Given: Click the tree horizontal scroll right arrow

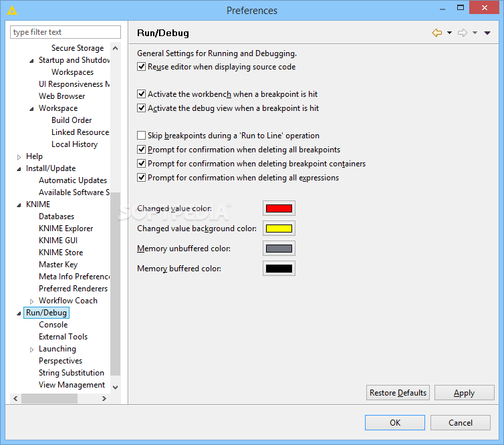Looking at the screenshot, I should [x=104, y=398].
